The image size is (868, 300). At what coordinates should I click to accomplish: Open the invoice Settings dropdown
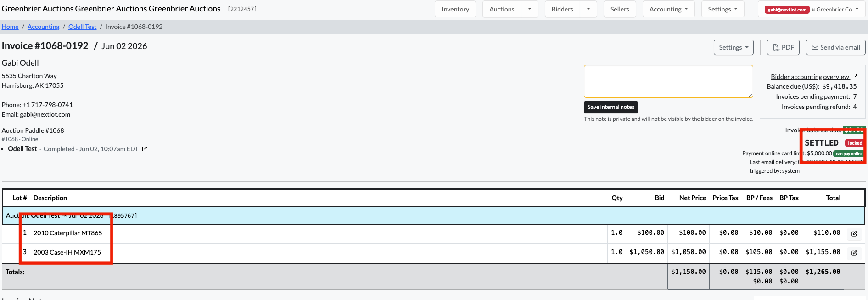(734, 47)
